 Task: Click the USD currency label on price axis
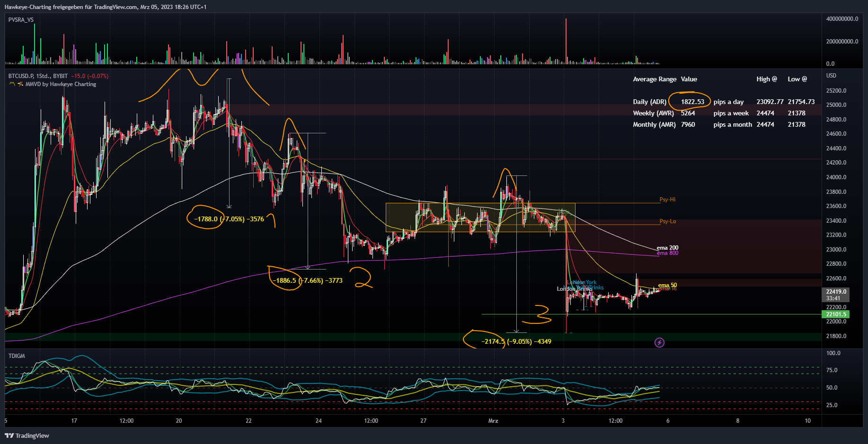(x=831, y=76)
